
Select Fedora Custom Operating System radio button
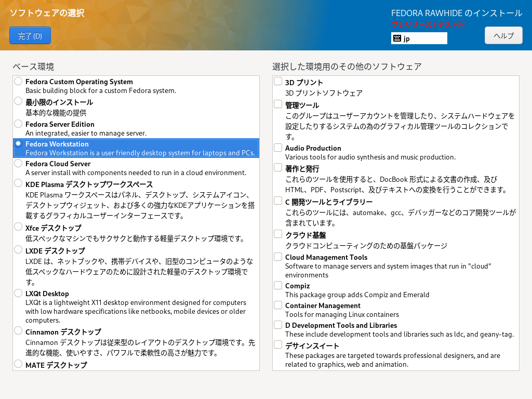coord(18,81)
